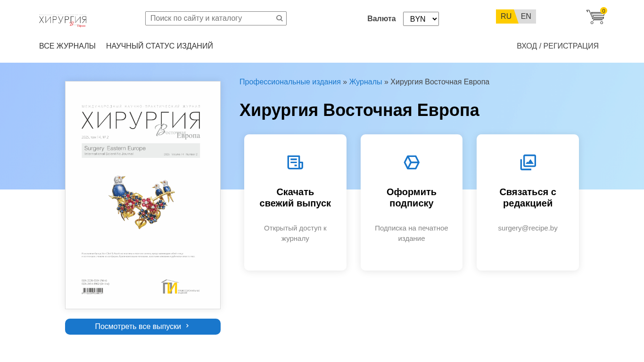The height and width of the screenshot is (362, 644).
Task: Open the shopping cart icon
Action: [595, 17]
